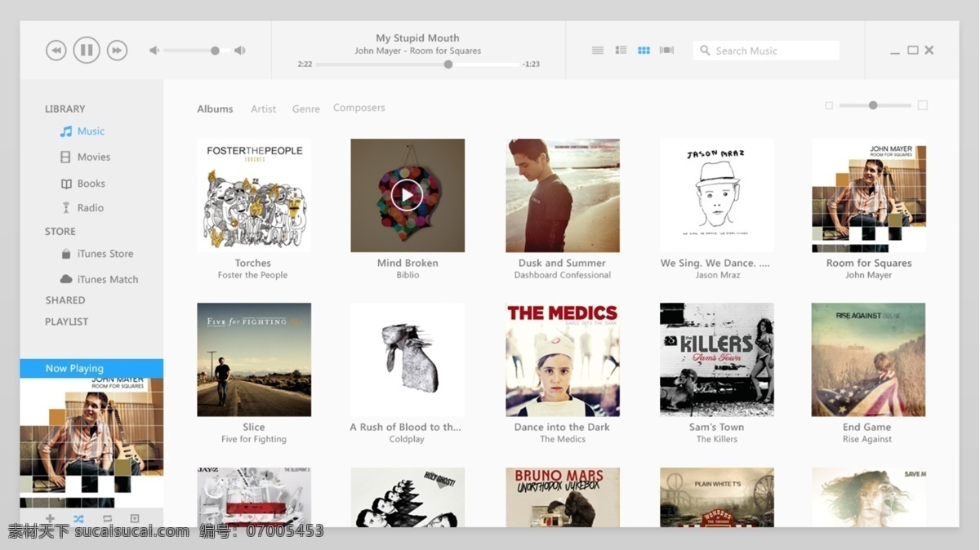Skip forward to the next track
980x550 pixels.
[117, 51]
